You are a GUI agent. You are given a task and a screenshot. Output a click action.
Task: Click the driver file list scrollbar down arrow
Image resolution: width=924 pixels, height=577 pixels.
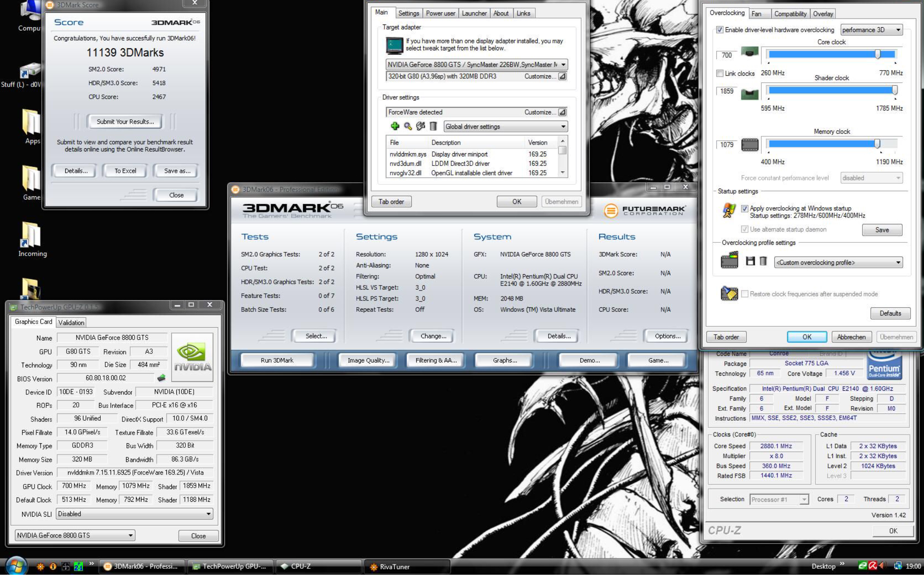point(563,172)
